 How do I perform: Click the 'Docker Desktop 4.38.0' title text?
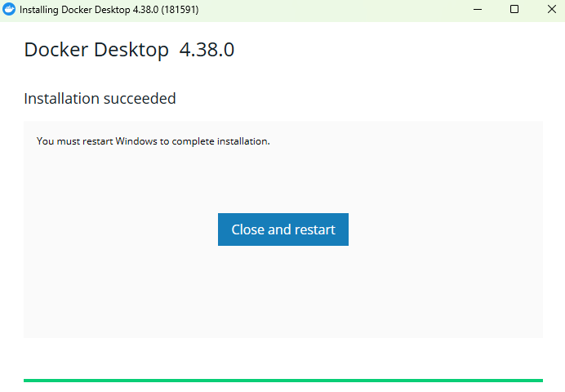(129, 49)
